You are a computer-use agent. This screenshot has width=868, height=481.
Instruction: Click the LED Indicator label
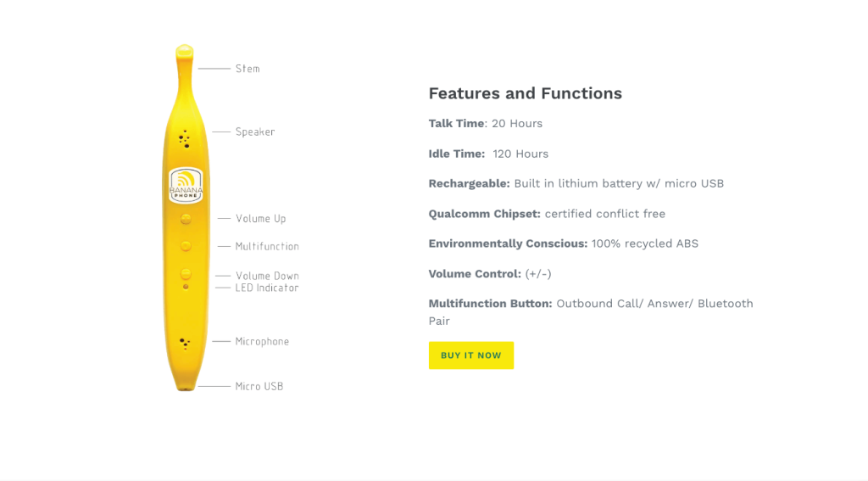267,288
